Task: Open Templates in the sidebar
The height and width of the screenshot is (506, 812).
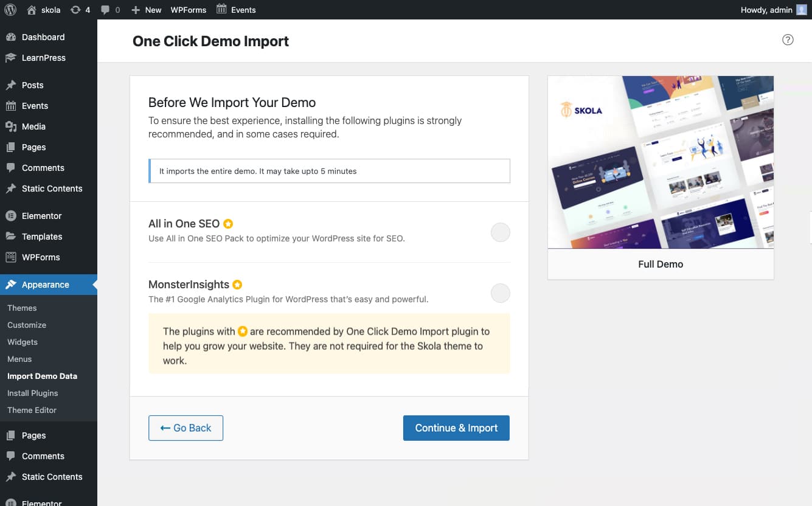Action: click(x=49, y=237)
